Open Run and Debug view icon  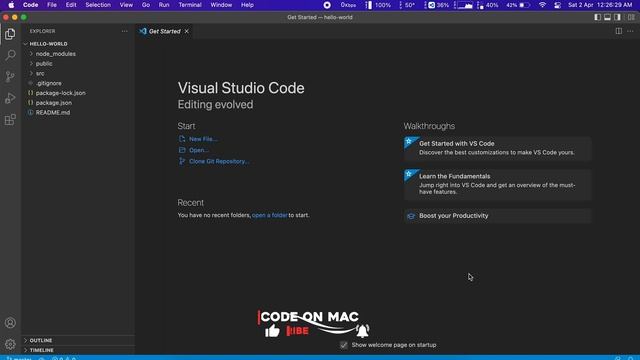(x=10, y=98)
